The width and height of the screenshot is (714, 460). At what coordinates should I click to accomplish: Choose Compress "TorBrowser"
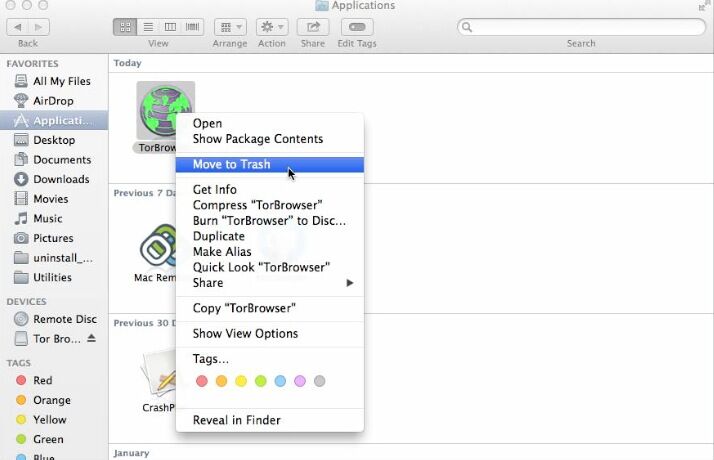(270, 205)
